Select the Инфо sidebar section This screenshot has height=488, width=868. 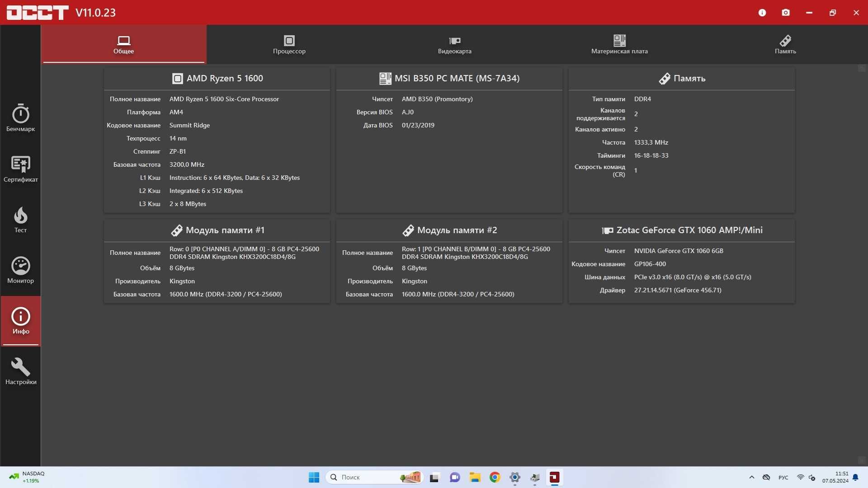(x=20, y=321)
